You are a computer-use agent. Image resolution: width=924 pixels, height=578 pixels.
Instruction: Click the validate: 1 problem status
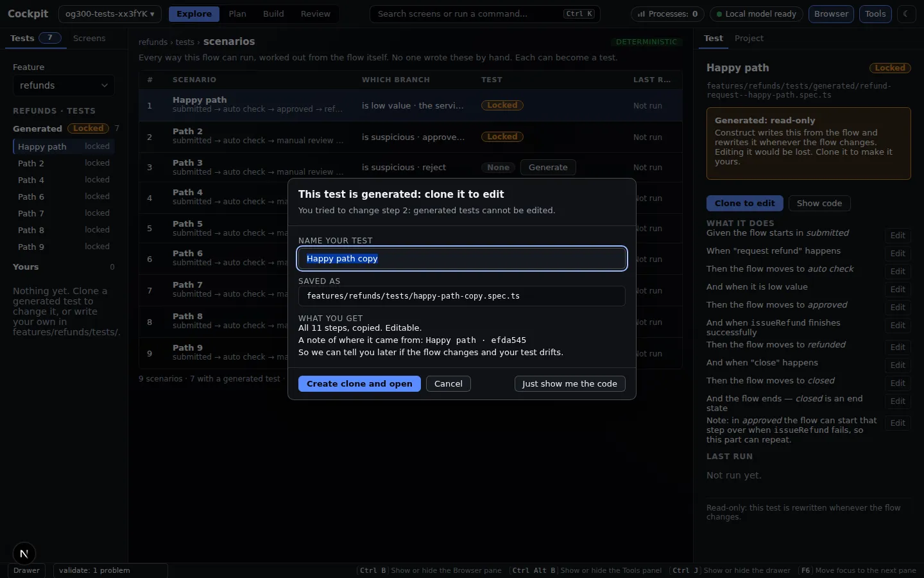pos(110,570)
